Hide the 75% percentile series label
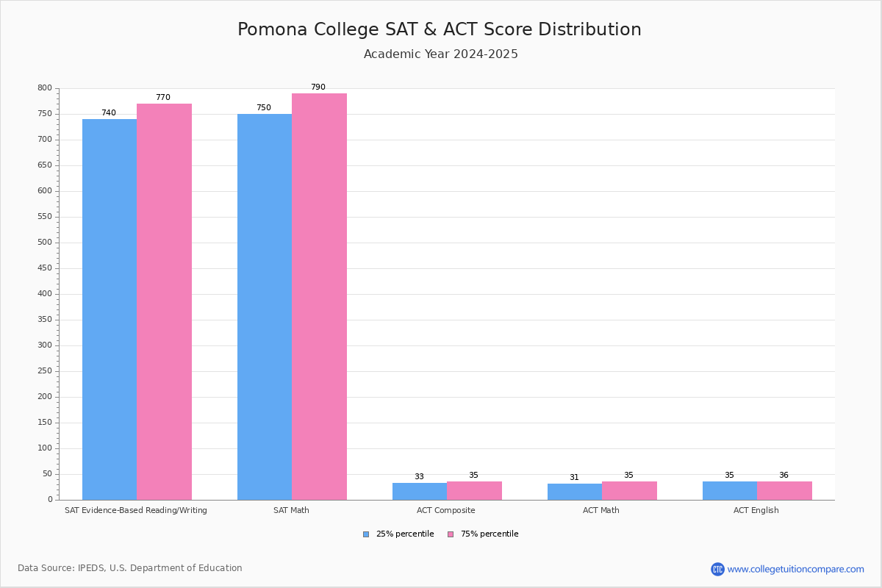Image resolution: width=882 pixels, height=588 pixels. (x=490, y=534)
